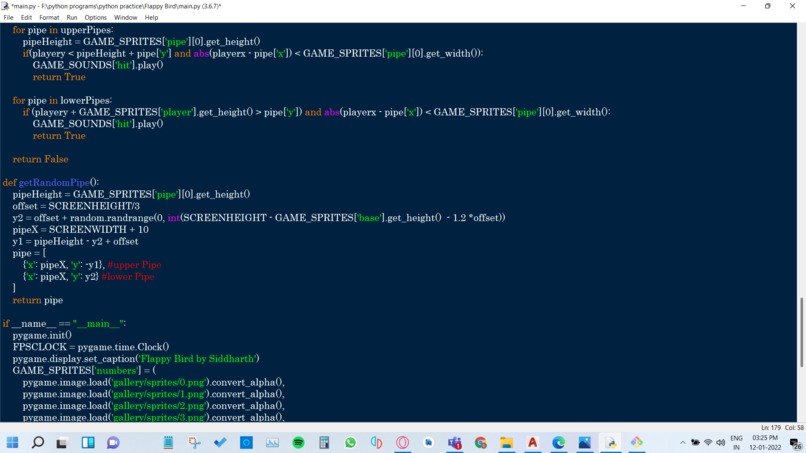The width and height of the screenshot is (806, 453).
Task: Open the Edit menu
Action: pos(26,17)
